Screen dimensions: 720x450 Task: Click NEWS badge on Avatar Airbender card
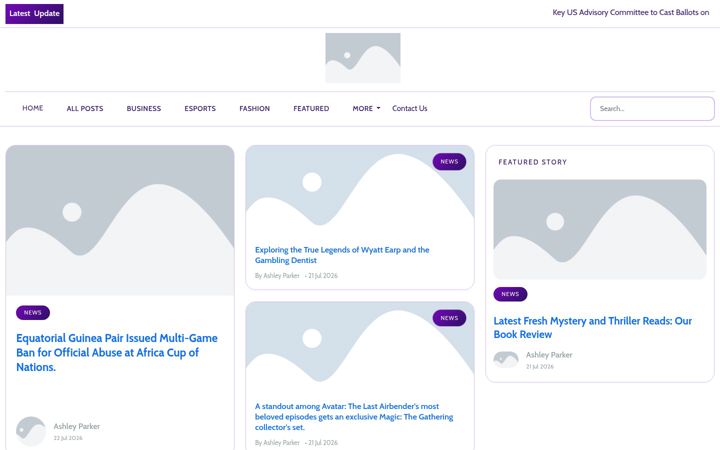coord(449,318)
